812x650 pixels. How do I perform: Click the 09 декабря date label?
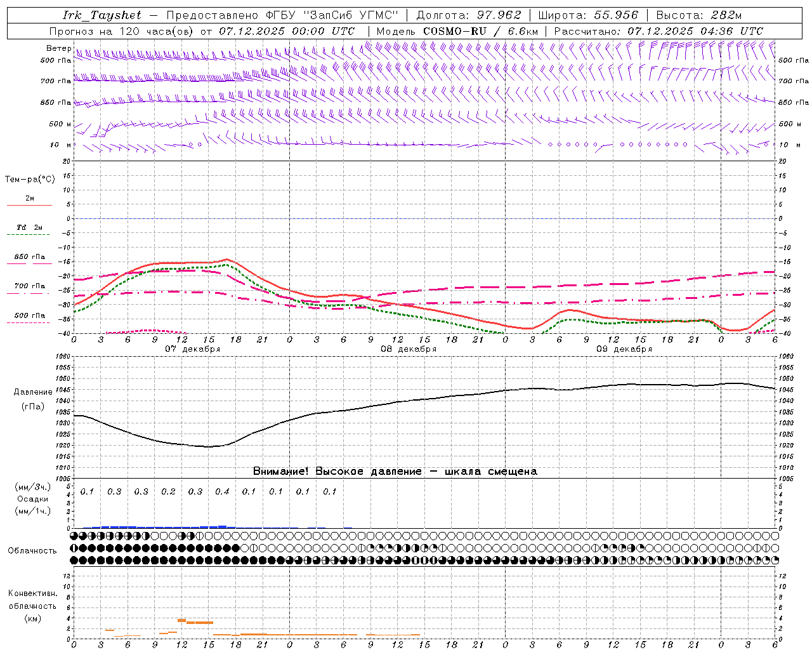coord(624,349)
